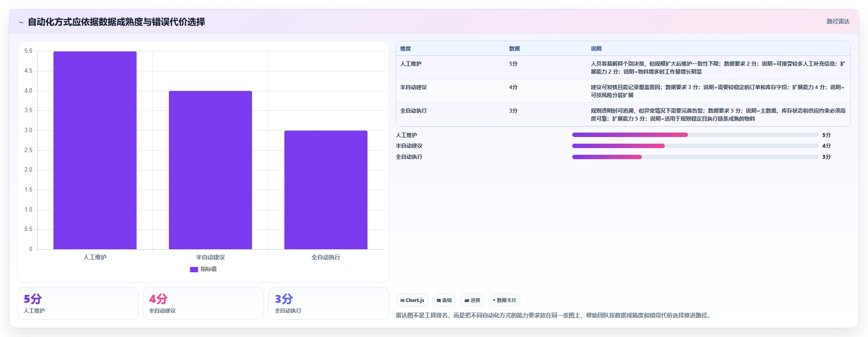868x337 pixels.
Task: Click the description starting 人员容易解释个别决策
Action: point(718,68)
